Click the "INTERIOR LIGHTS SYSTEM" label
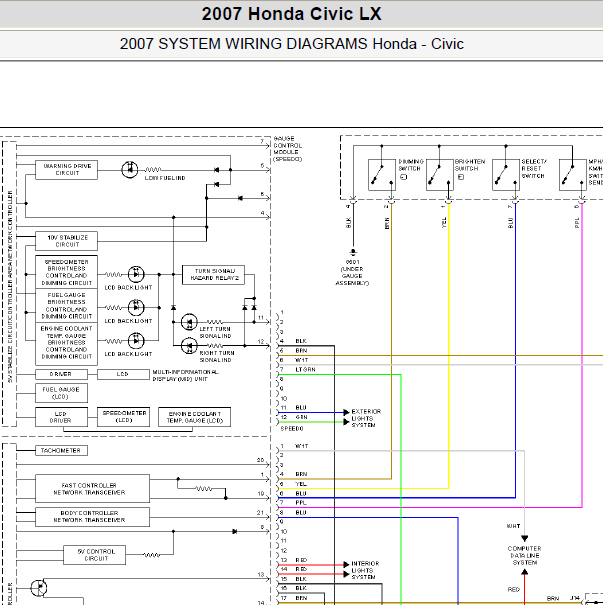This screenshot has height=605, width=603. tap(365, 570)
